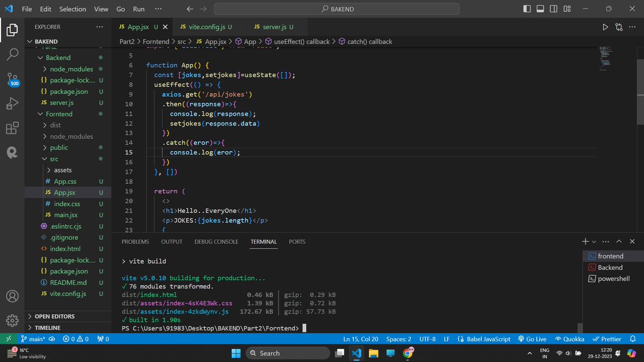Viewport: 644px width, 362px height.
Task: Close the App.jsx editor tab
Action: 165,27
